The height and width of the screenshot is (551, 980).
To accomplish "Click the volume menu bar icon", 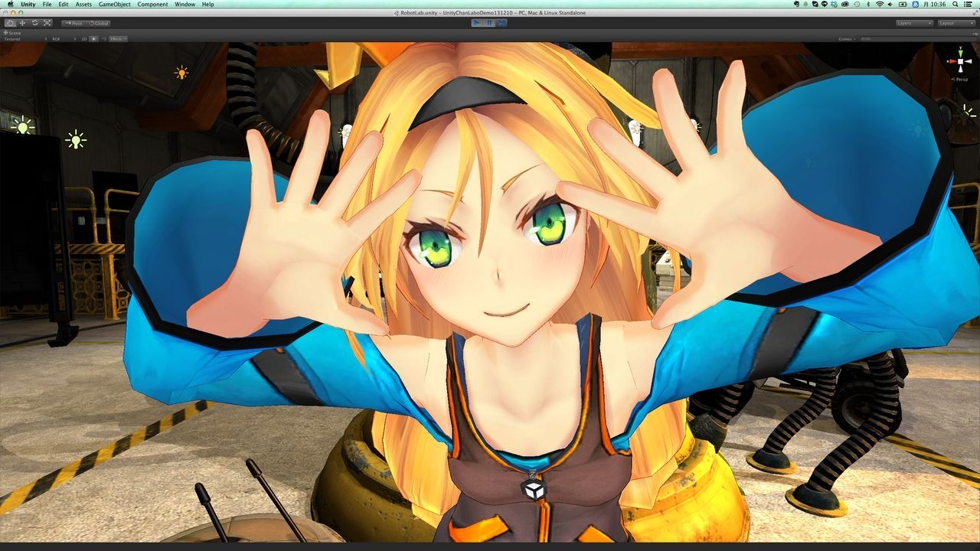I will click(892, 5).
